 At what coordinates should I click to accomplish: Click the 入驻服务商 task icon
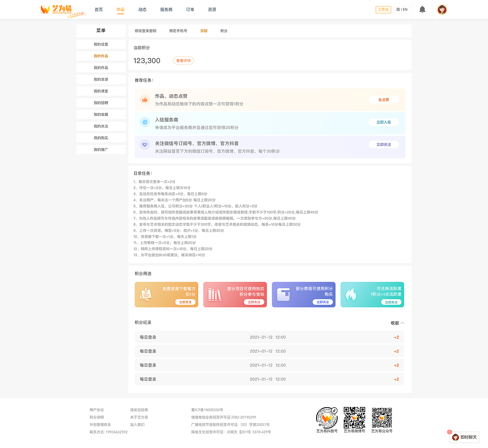click(x=145, y=122)
